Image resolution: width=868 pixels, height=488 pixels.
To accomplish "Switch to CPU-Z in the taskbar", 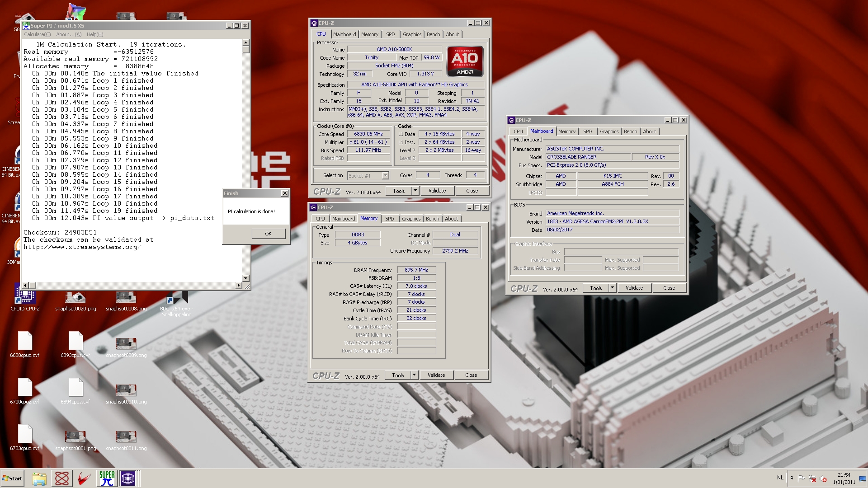I will pyautogui.click(x=128, y=479).
